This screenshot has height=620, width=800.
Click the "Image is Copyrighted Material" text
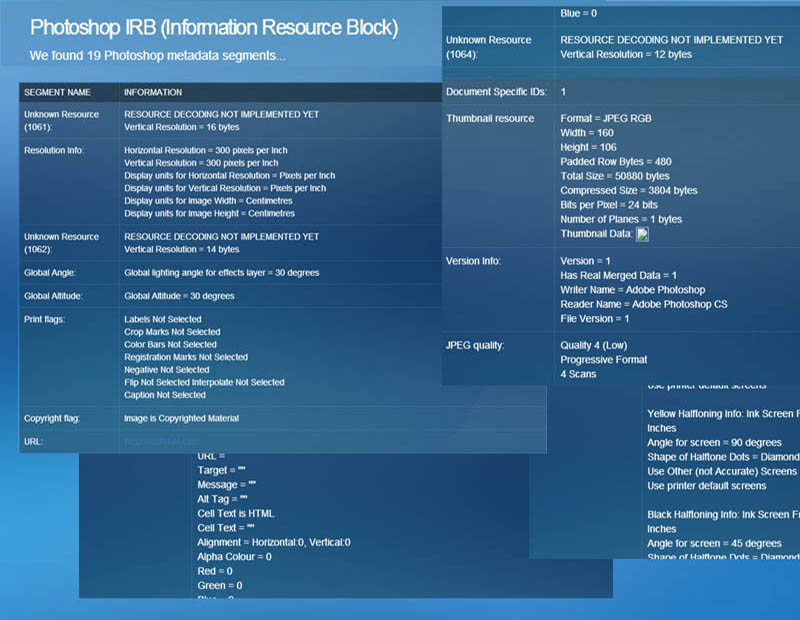[x=181, y=418]
